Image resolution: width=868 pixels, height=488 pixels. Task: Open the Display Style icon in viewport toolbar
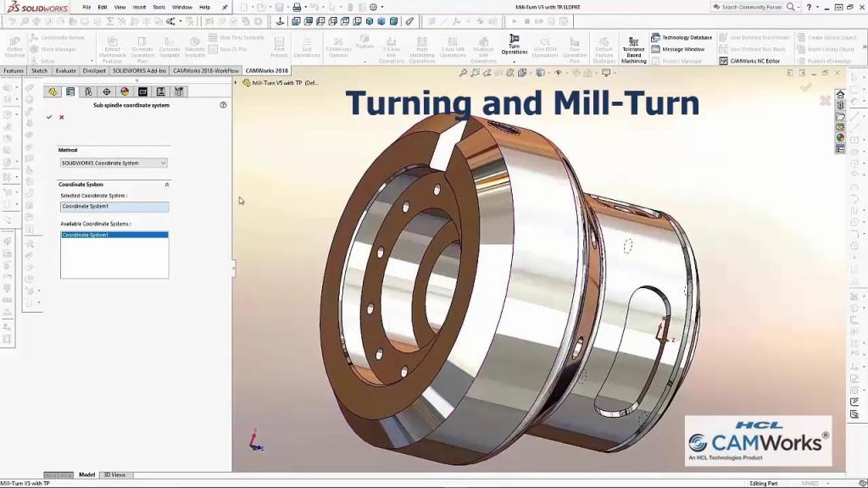pos(540,73)
